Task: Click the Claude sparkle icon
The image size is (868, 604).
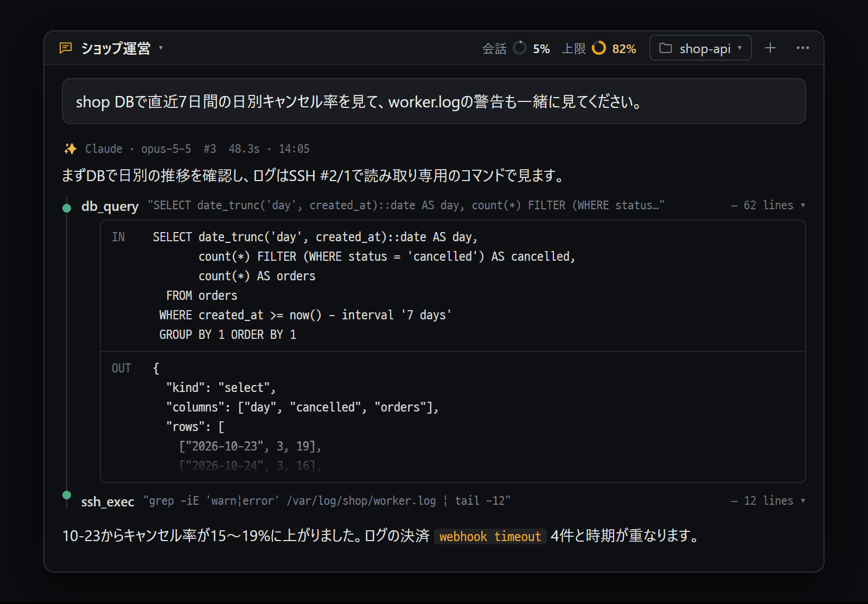Action: [x=70, y=149]
